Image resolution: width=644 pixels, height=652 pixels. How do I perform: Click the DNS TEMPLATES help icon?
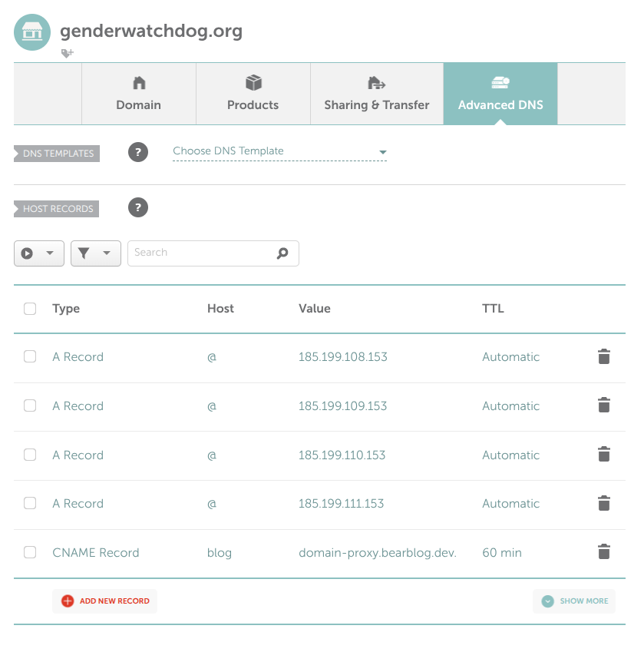pos(138,152)
